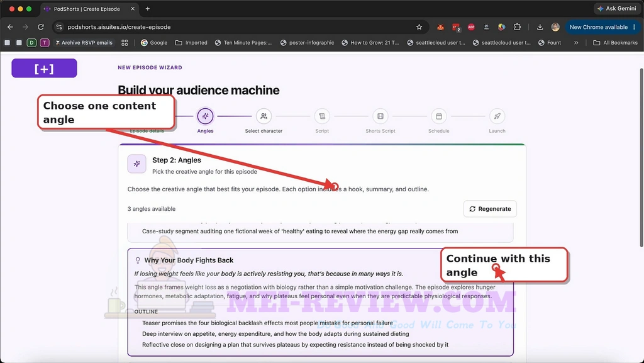The height and width of the screenshot is (363, 644).
Task: Click the page vertical scrollbar
Action: click(x=641, y=157)
